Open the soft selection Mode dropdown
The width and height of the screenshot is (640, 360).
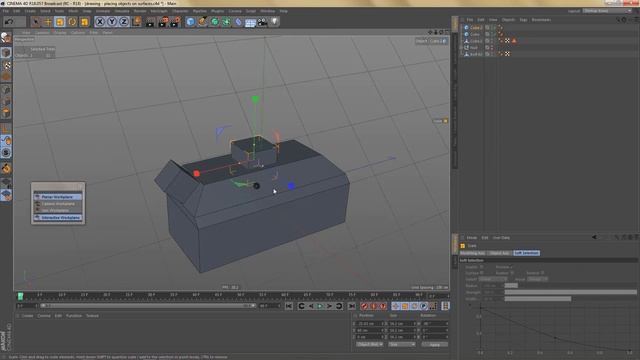click(537, 279)
